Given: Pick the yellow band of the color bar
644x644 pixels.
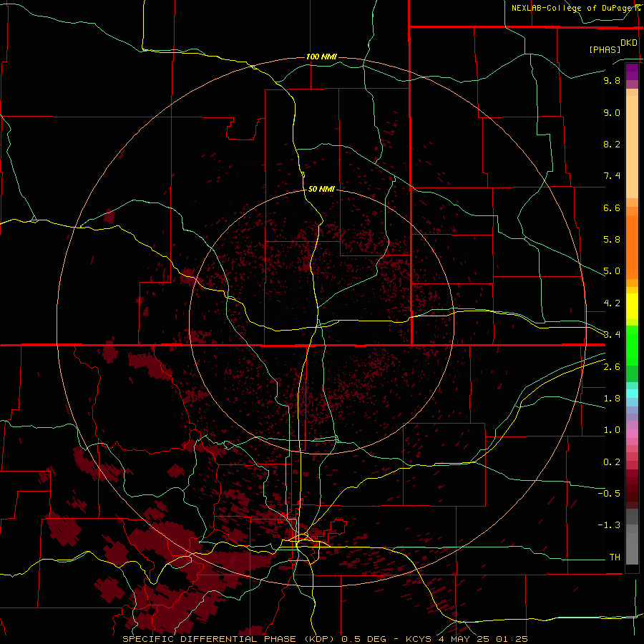Looking at the screenshot, I should coord(632,306).
